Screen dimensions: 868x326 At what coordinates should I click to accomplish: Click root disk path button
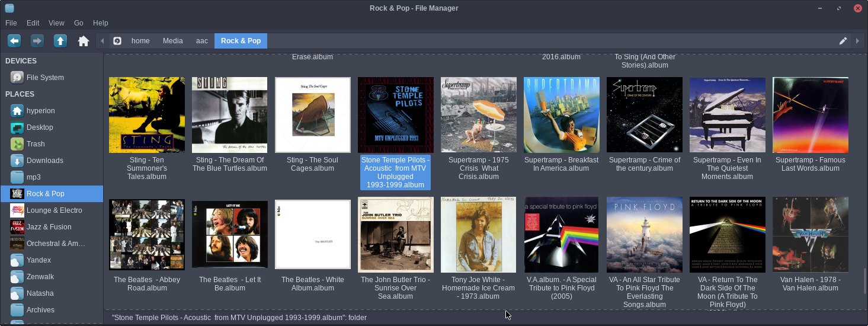117,41
